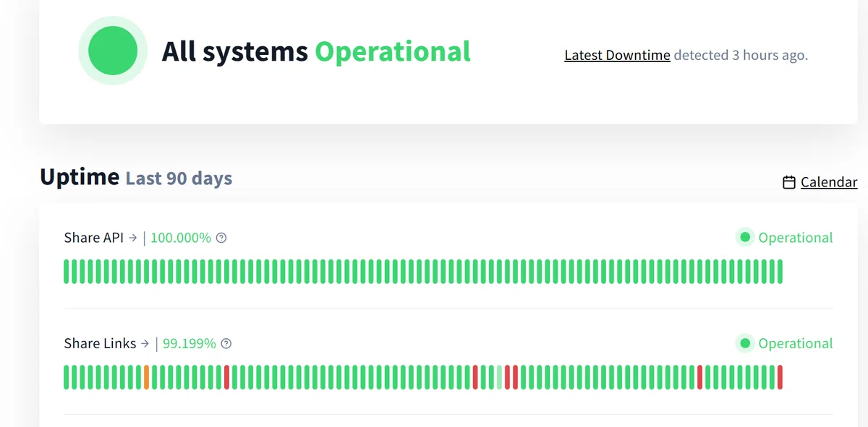Open the Latest Downtime link

point(617,55)
